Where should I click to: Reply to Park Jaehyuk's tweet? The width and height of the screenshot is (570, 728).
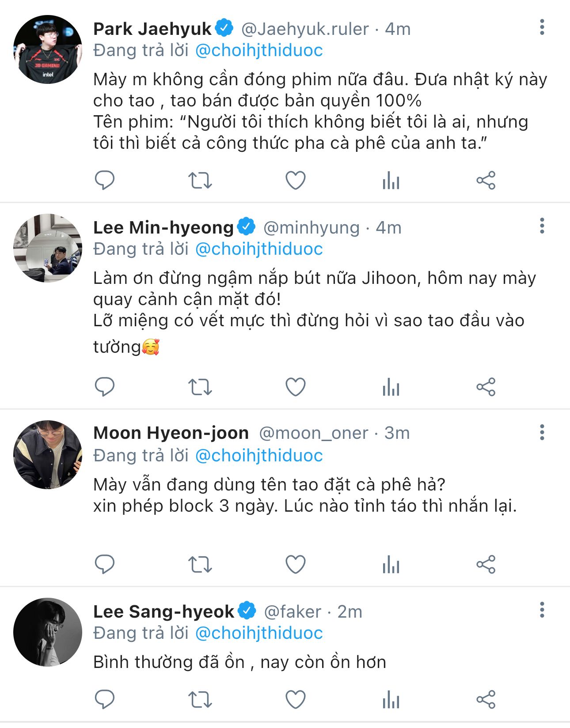tap(105, 180)
